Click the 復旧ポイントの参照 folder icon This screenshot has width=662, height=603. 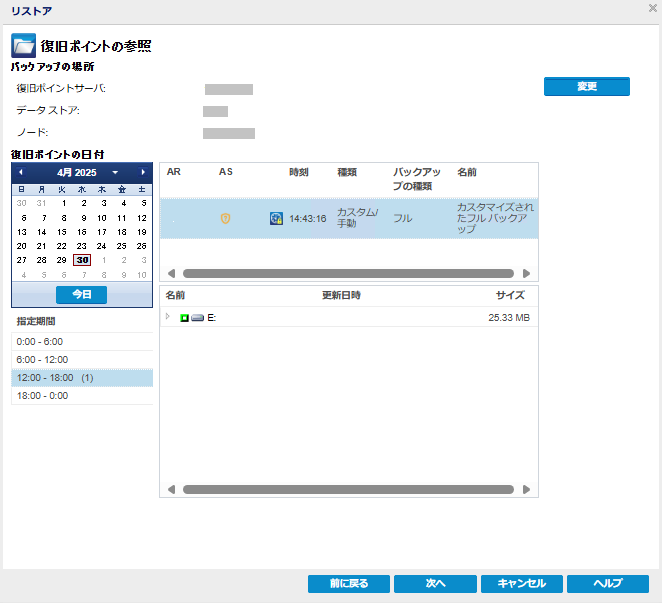pos(23,46)
